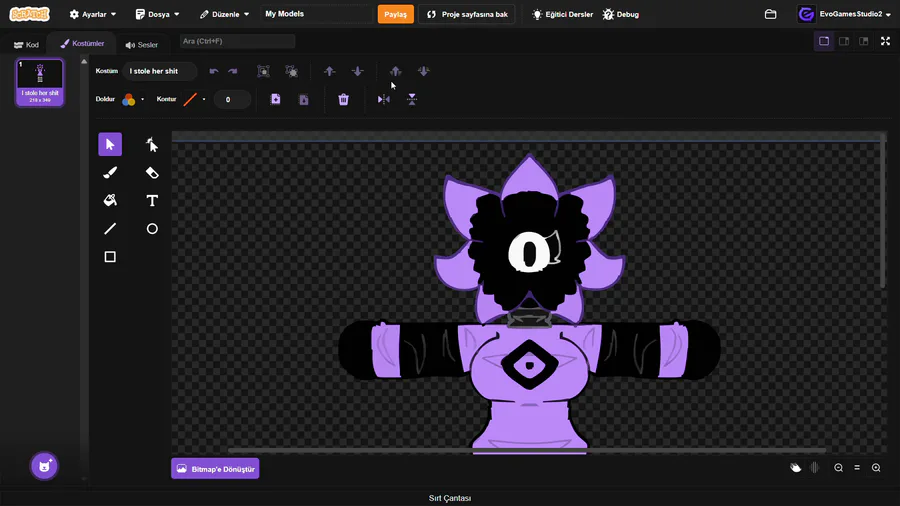Switch to the small stage layout

(x=844, y=41)
